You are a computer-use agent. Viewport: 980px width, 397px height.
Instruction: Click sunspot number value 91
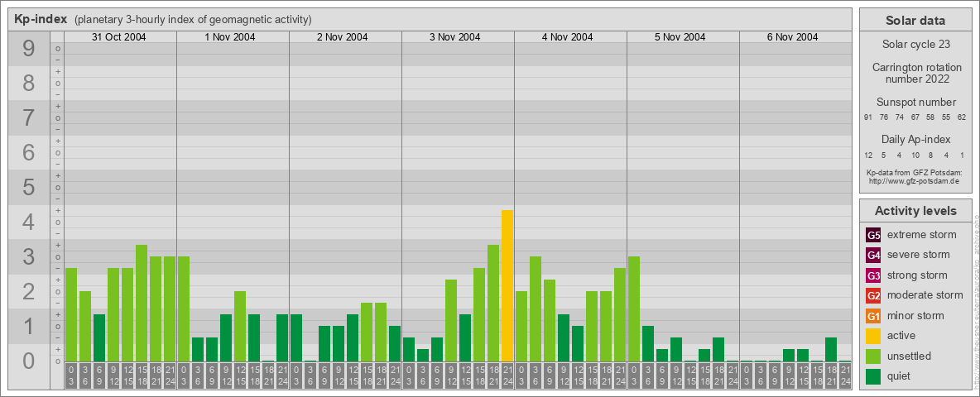(x=868, y=117)
